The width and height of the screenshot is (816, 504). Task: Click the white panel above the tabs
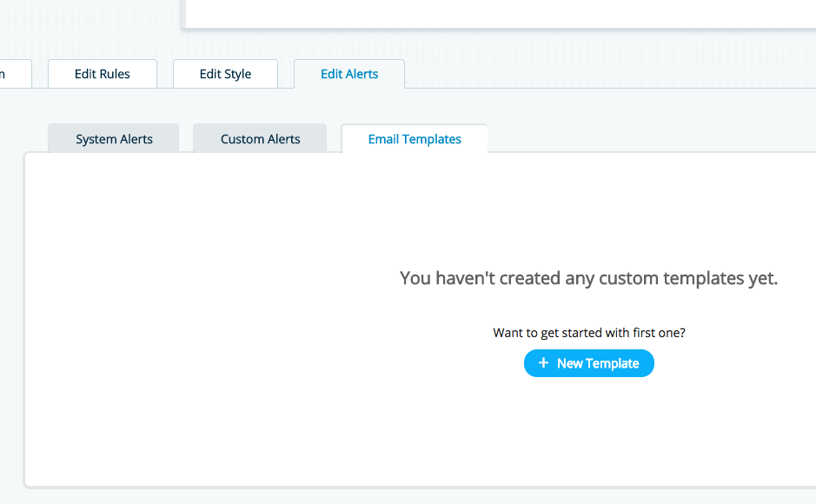pyautogui.click(x=500, y=13)
